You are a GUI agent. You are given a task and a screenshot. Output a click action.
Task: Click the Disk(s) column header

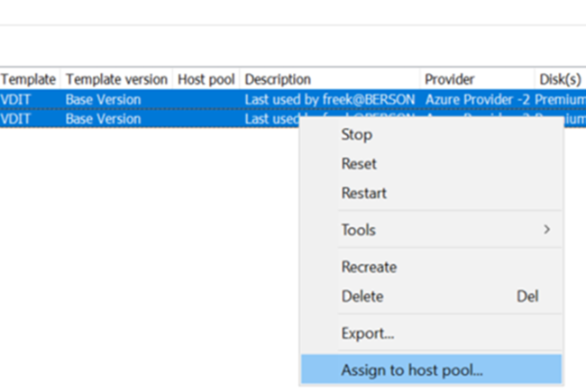tap(561, 79)
